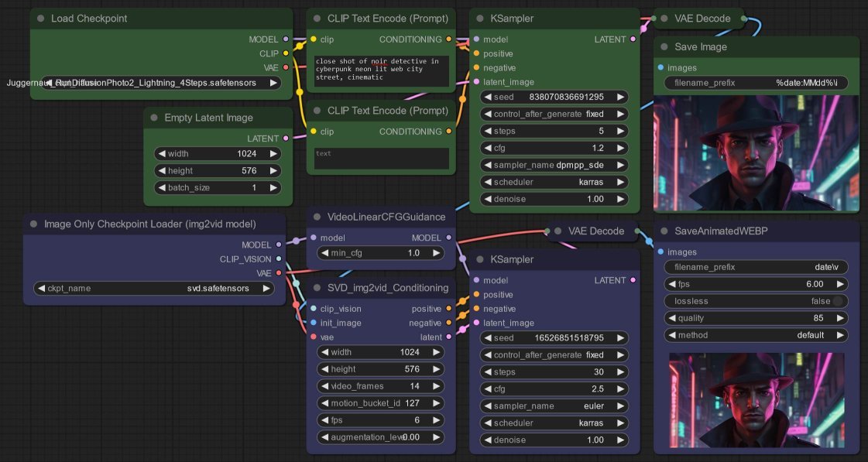
Task: Increase steps using the right arrow
Action: (x=622, y=131)
